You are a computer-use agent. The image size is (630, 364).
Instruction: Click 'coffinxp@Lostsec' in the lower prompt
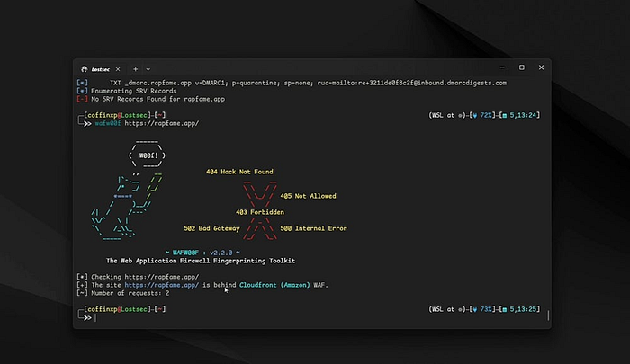click(117, 309)
